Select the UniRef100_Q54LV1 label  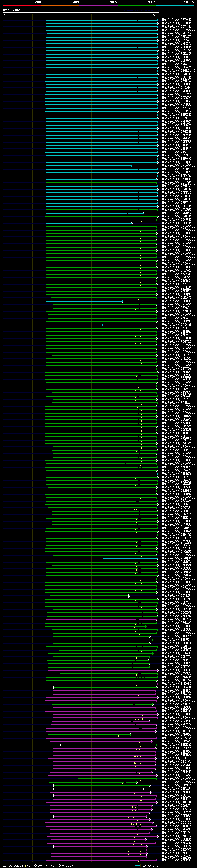click(176, 704)
